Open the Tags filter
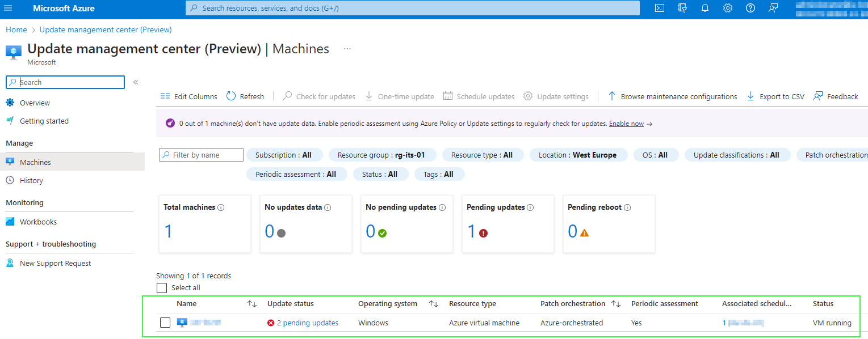 [439, 174]
